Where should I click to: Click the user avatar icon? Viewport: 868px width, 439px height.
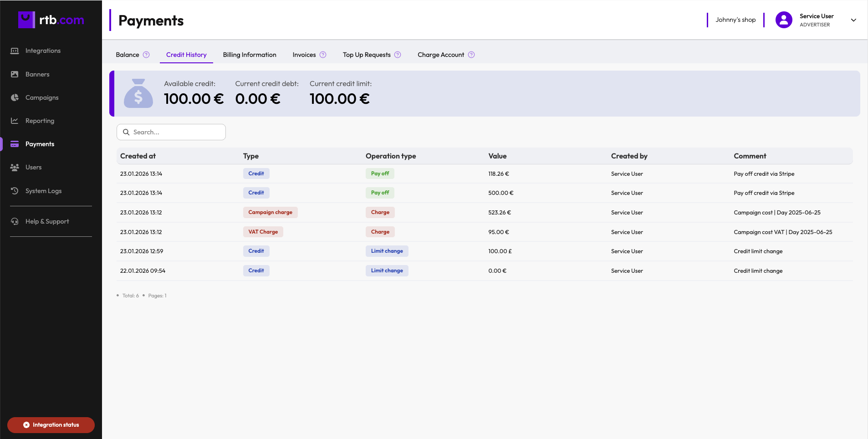[784, 20]
